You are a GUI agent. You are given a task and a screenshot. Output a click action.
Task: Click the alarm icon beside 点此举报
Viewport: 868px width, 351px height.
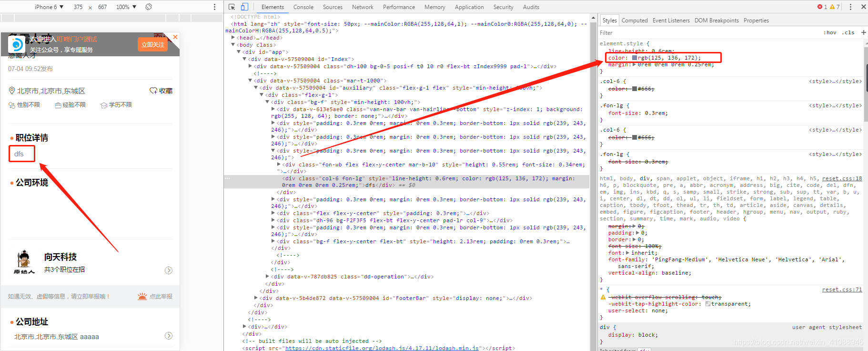click(142, 296)
